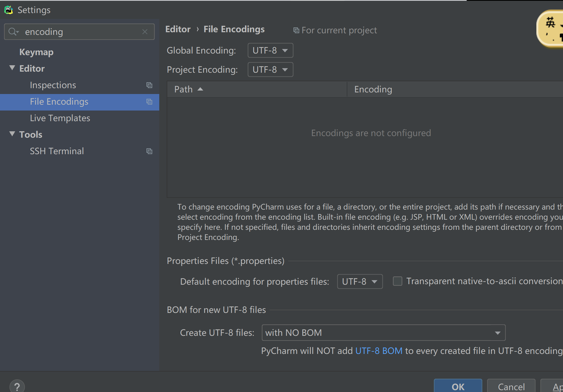Open the UTF-8 BOM link

coord(378,351)
